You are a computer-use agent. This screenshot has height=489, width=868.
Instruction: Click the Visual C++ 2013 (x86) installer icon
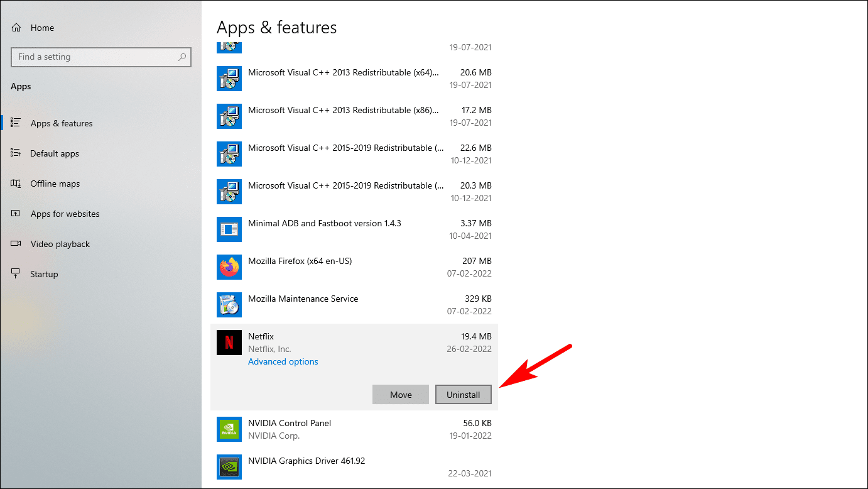pos(229,116)
